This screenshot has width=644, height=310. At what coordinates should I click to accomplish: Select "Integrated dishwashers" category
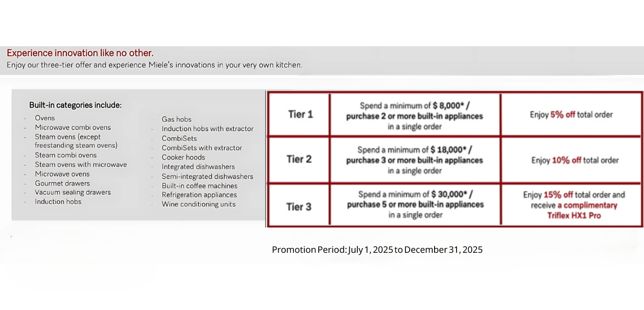tap(198, 167)
